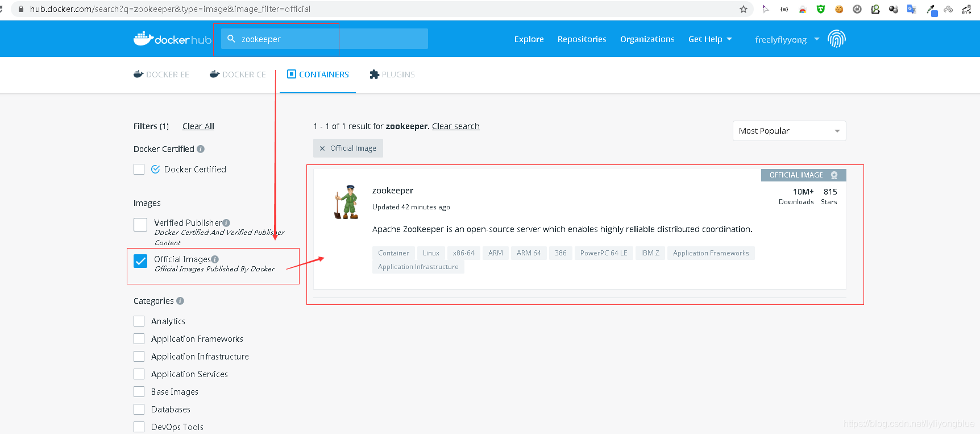The height and width of the screenshot is (434, 980).
Task: Show Verified Publisher info icon
Action: [226, 223]
